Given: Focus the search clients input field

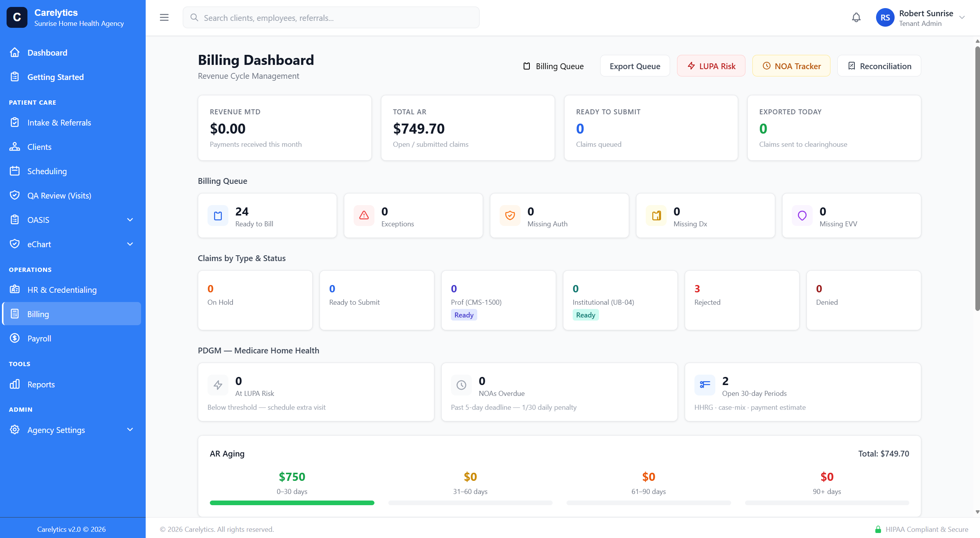Looking at the screenshot, I should pos(331,18).
